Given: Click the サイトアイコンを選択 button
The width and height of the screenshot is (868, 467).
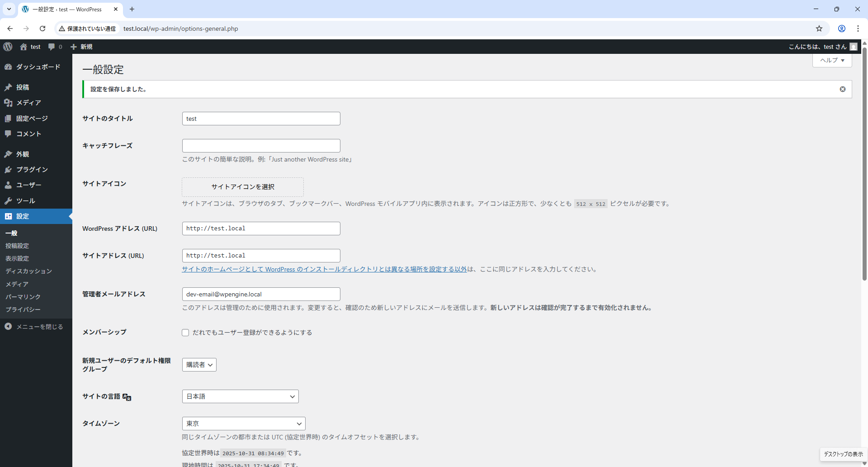Looking at the screenshot, I should click(x=242, y=187).
